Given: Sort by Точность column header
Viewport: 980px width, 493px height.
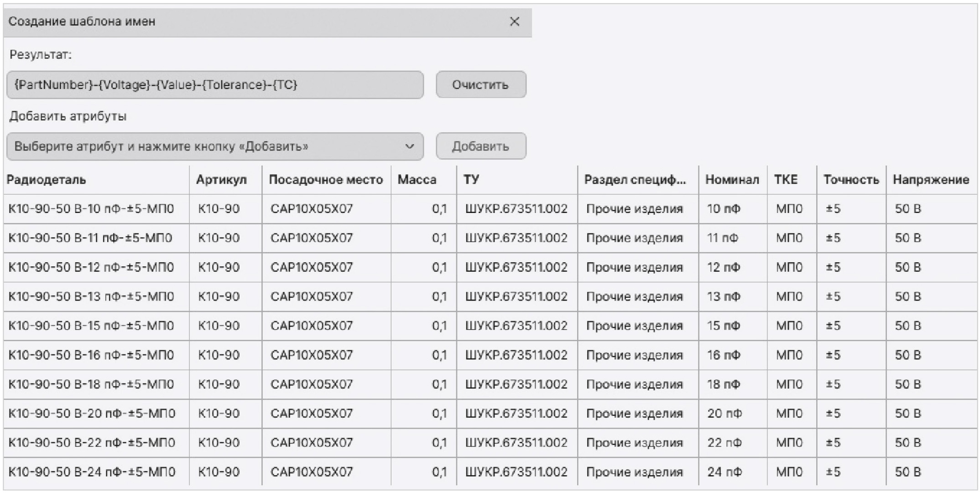Looking at the screenshot, I should coord(850,180).
